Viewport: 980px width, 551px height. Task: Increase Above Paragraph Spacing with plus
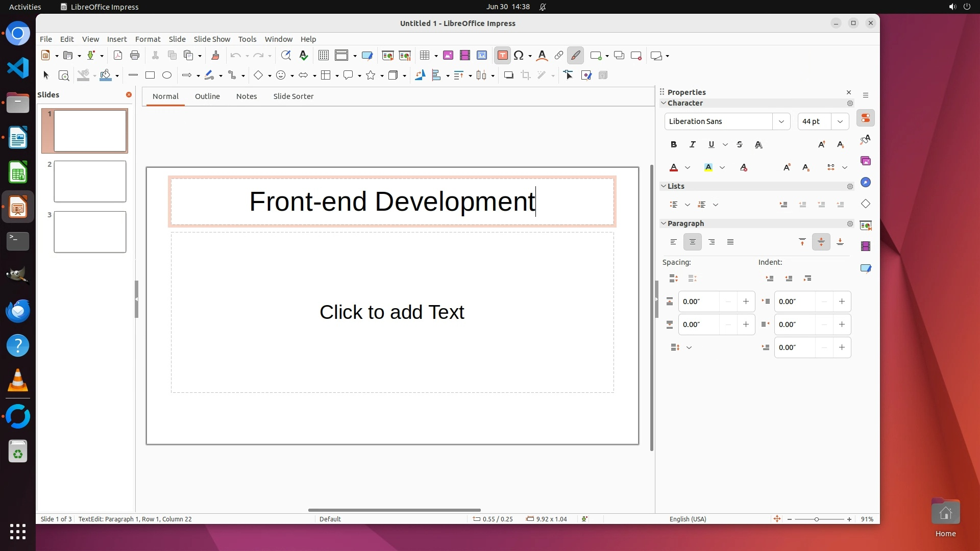point(746,302)
